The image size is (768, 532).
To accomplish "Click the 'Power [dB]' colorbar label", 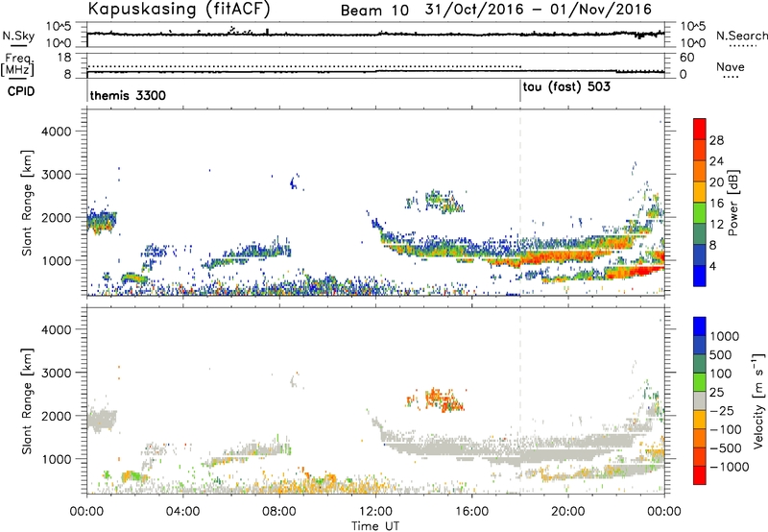I will (x=732, y=203).
